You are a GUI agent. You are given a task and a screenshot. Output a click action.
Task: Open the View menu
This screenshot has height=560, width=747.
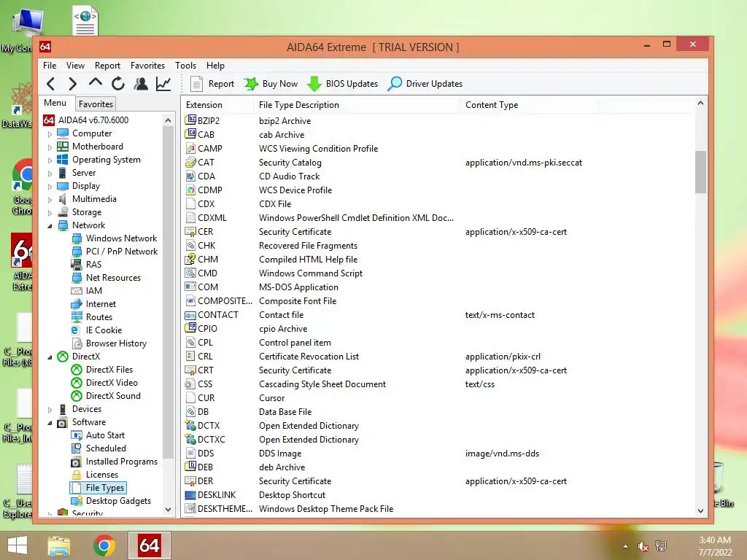click(75, 66)
